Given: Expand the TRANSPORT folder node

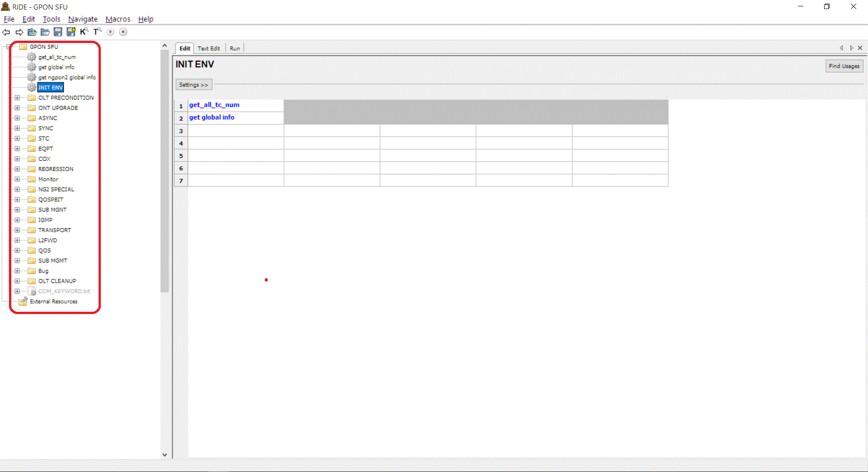Looking at the screenshot, I should coord(17,230).
